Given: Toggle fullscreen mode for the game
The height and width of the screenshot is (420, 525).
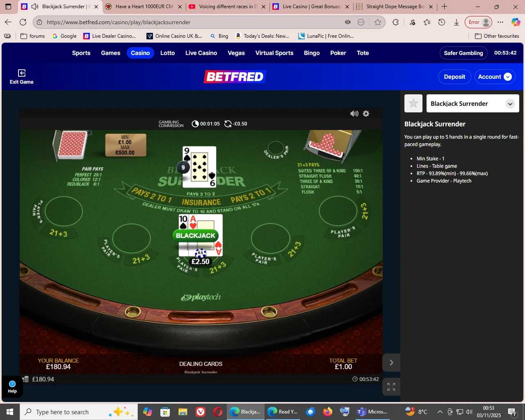Looking at the screenshot, I should pos(391,387).
